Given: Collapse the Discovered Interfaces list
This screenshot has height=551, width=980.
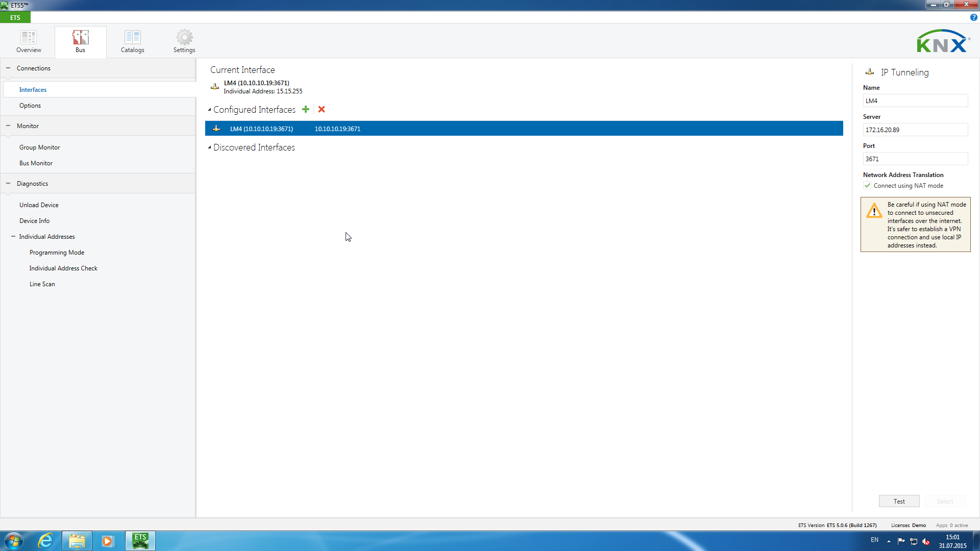Looking at the screenshot, I should pos(209,147).
